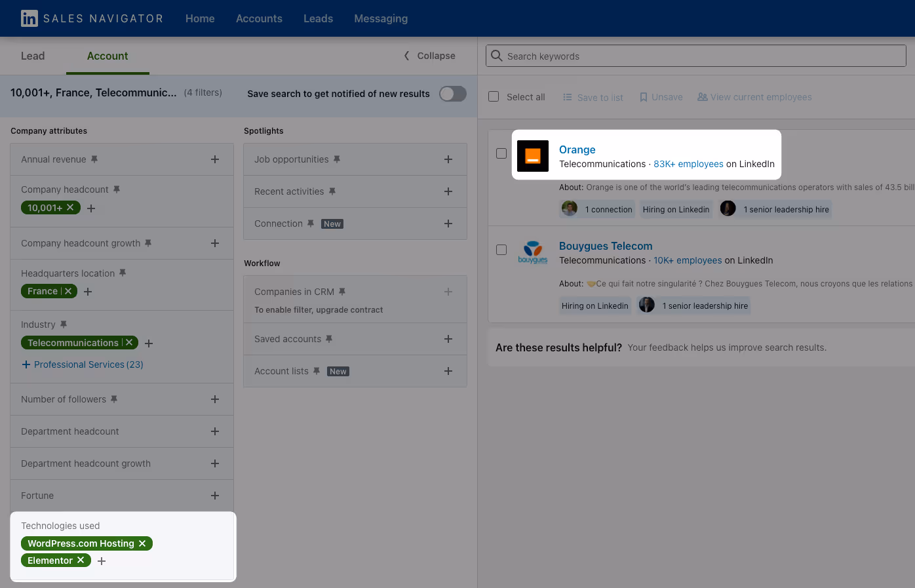Open Orange 83K+ employees link
The height and width of the screenshot is (588, 915).
click(688, 164)
